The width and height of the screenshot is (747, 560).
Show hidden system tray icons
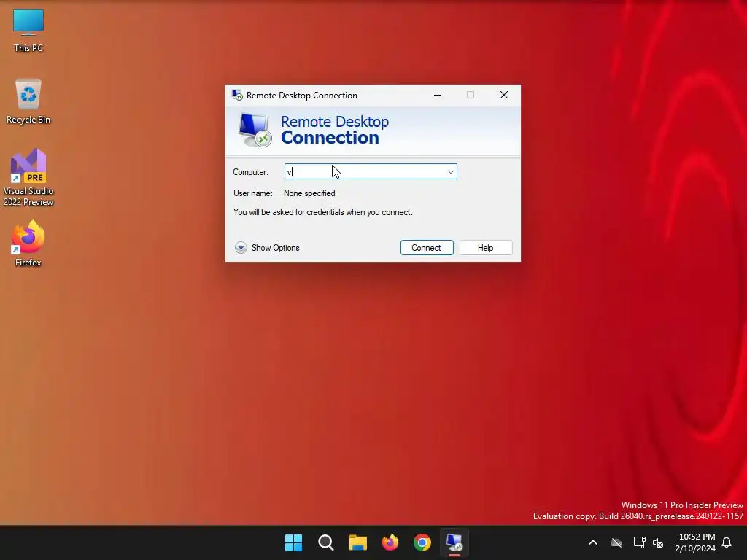tap(593, 542)
